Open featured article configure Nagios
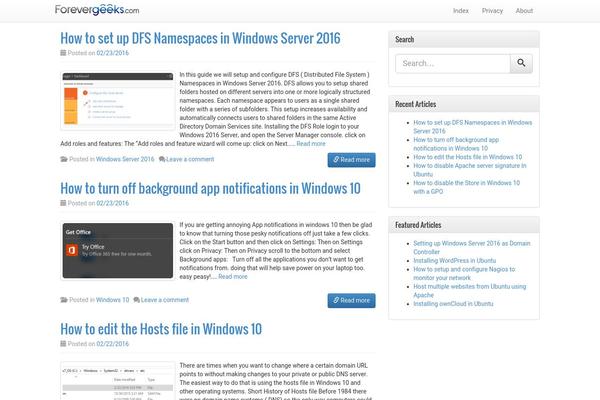 464,274
